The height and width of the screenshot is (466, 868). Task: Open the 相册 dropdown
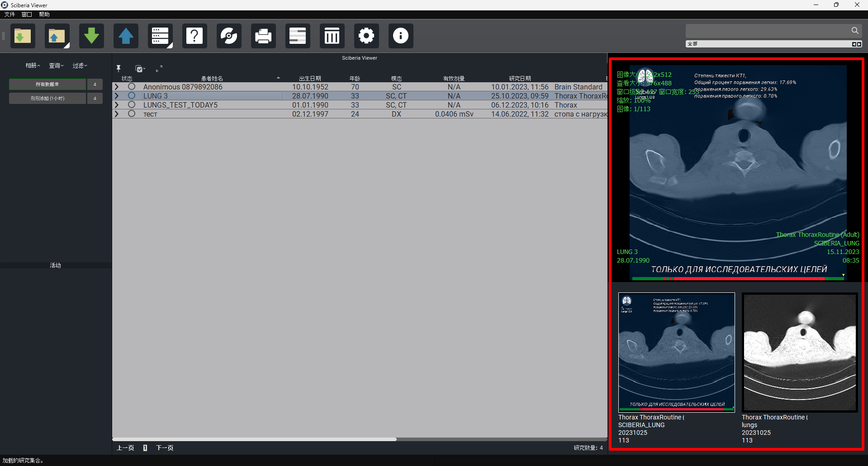(x=33, y=66)
